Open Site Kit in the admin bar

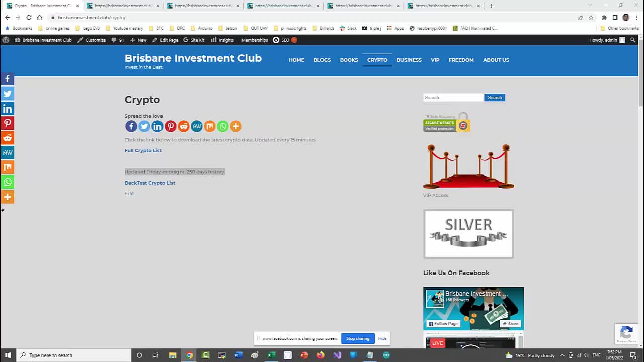[x=194, y=40]
